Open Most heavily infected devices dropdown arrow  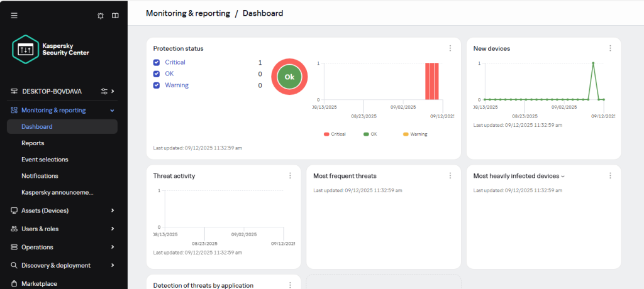[563, 177]
